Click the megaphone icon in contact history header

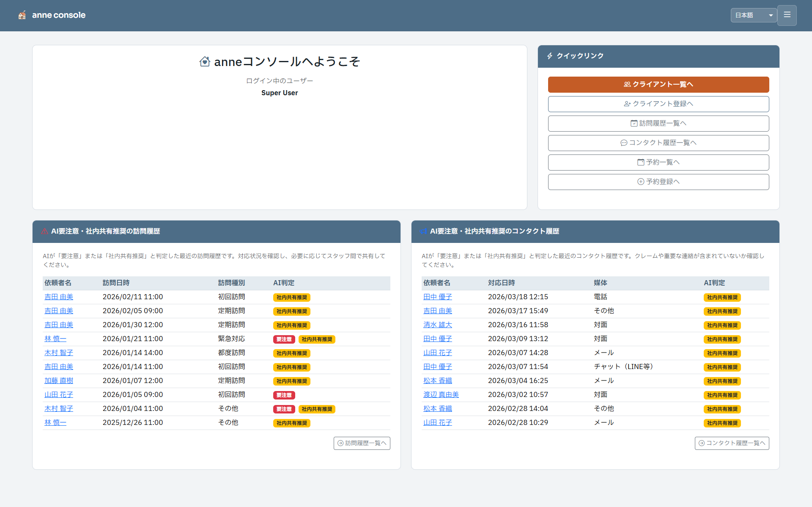point(423,231)
